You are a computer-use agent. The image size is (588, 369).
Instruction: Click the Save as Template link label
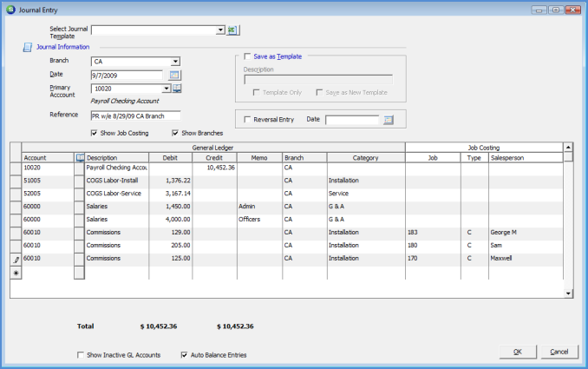point(278,56)
